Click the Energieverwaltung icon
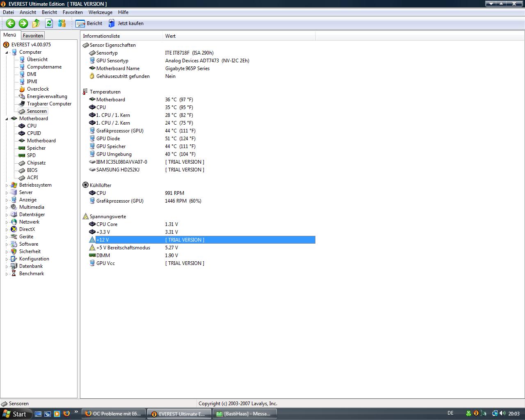This screenshot has height=420, width=525. [22, 96]
